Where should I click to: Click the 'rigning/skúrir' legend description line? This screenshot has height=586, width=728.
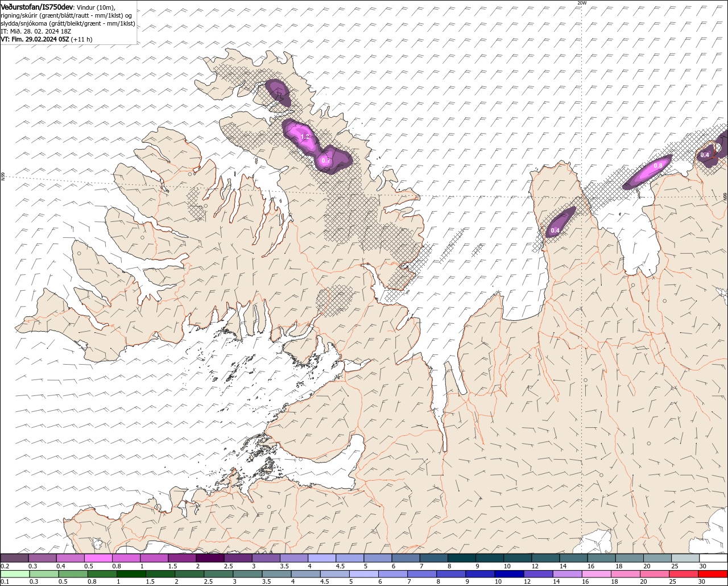click(x=67, y=15)
